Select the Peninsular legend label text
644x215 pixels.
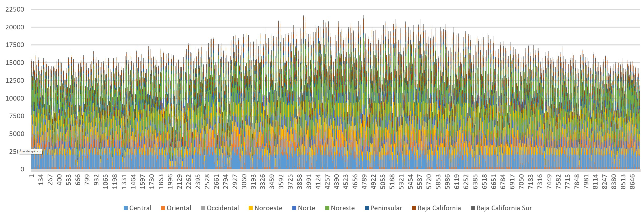click(386, 208)
